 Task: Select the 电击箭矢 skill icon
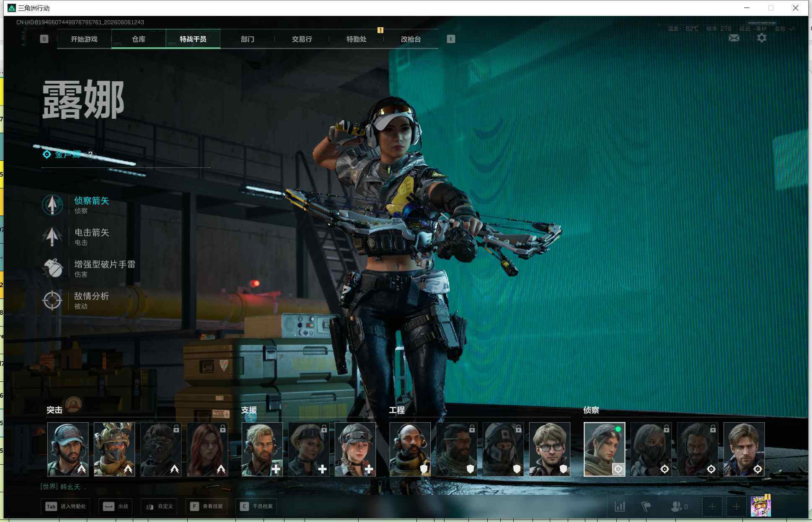(52, 237)
